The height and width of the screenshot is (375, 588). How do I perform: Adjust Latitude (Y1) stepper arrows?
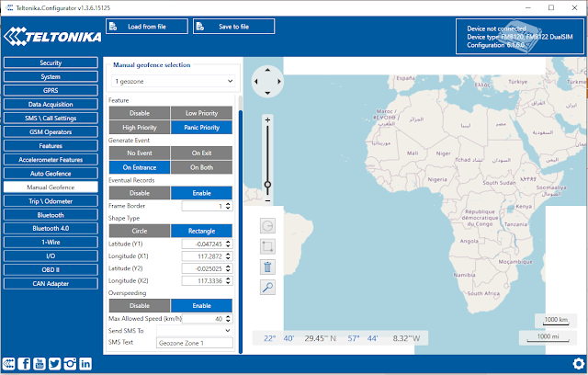(228, 244)
